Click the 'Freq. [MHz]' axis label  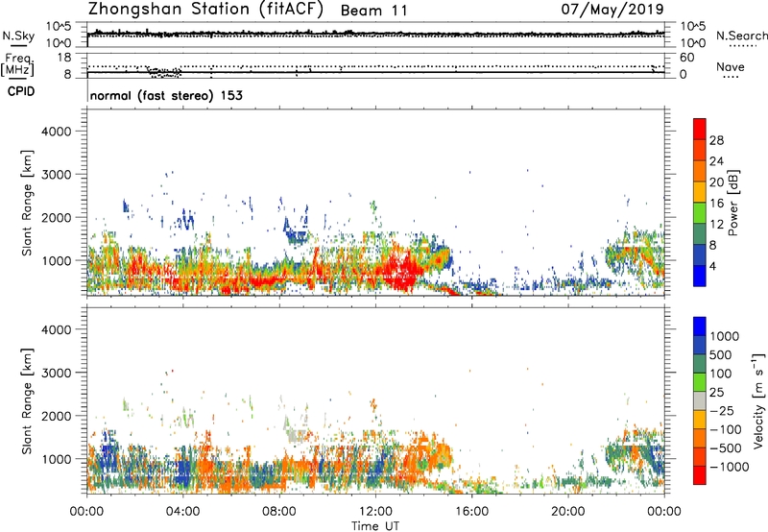pyautogui.click(x=18, y=64)
